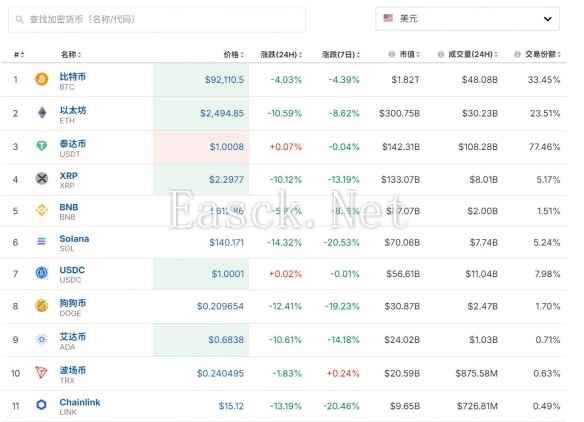Click Chainlink price $15.12
The height and width of the screenshot is (422, 584).
[x=231, y=406]
